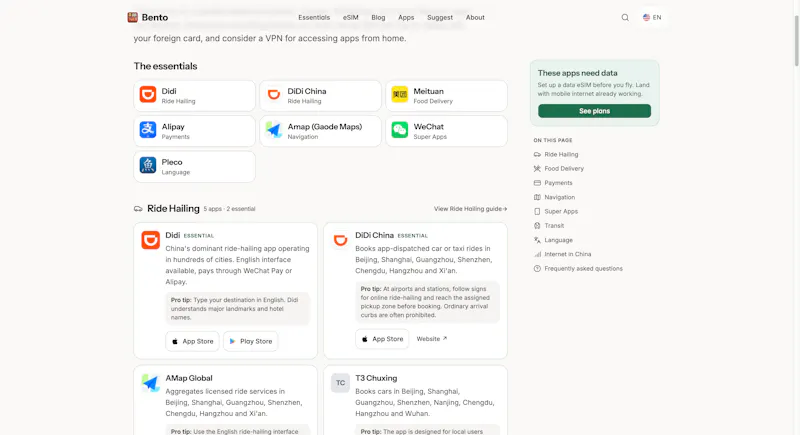Open the About menu item

point(475,17)
